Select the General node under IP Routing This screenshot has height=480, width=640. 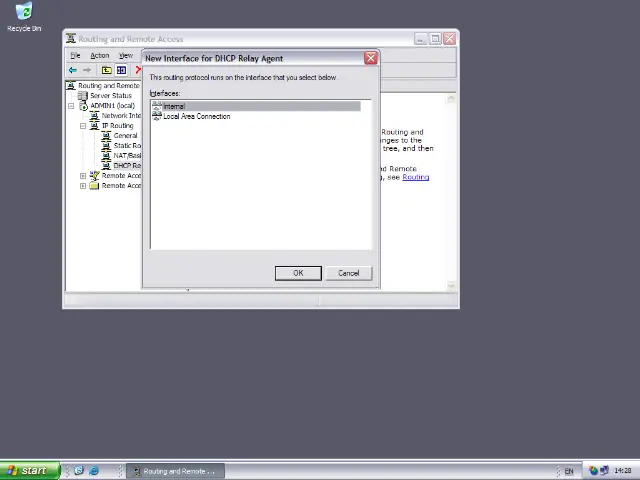coord(125,136)
